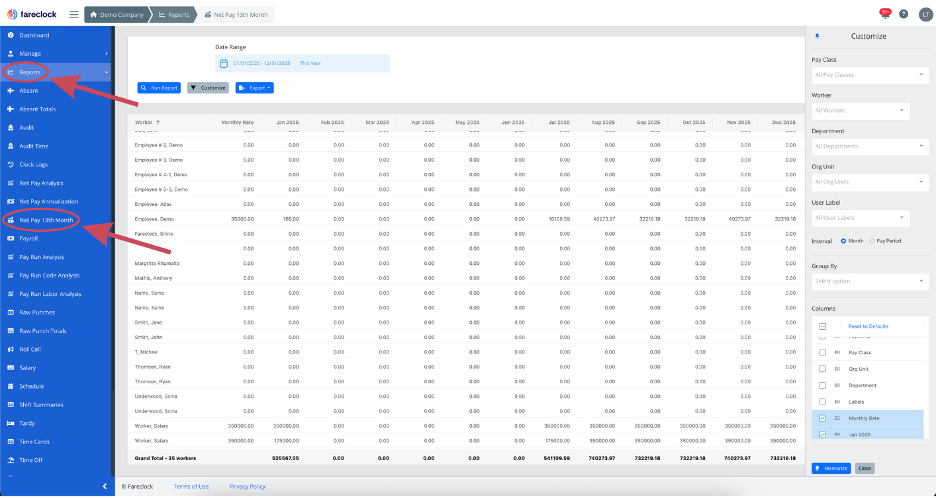Image resolution: width=936 pixels, height=498 pixels.
Task: Select the Month interval radio button
Action: coord(843,241)
